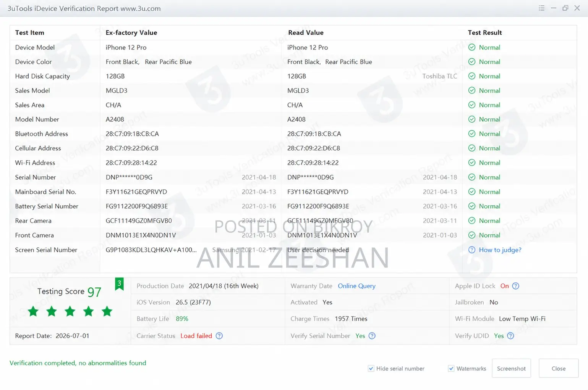Click the Normal check icon for Battery Serial Number
Viewport: 588px width, 390px height.
tap(472, 206)
